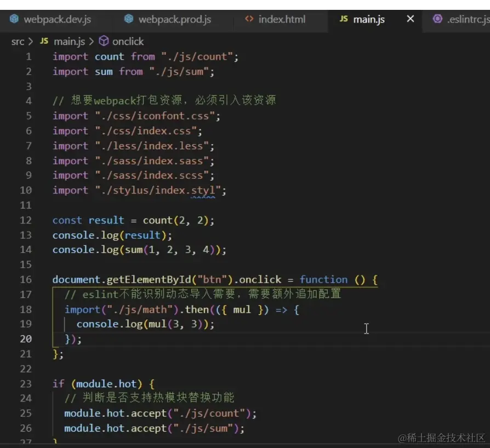The height and width of the screenshot is (448, 490).
Task: Open the src breadcrumb folder
Action: coord(18,42)
